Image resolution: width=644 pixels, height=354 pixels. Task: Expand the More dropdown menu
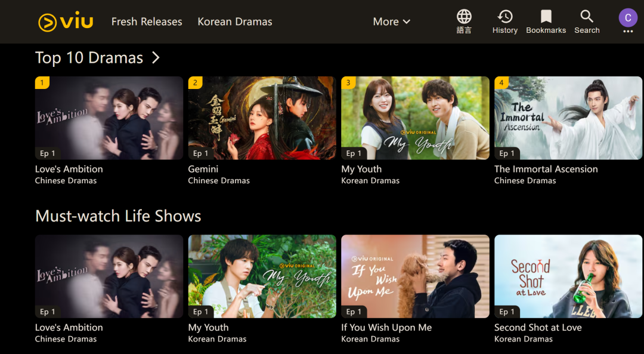[391, 22]
